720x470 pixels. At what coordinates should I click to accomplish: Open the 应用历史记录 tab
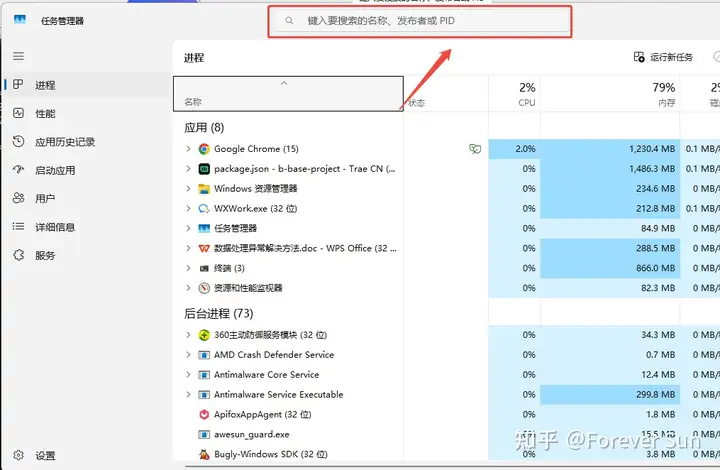pyautogui.click(x=87, y=142)
